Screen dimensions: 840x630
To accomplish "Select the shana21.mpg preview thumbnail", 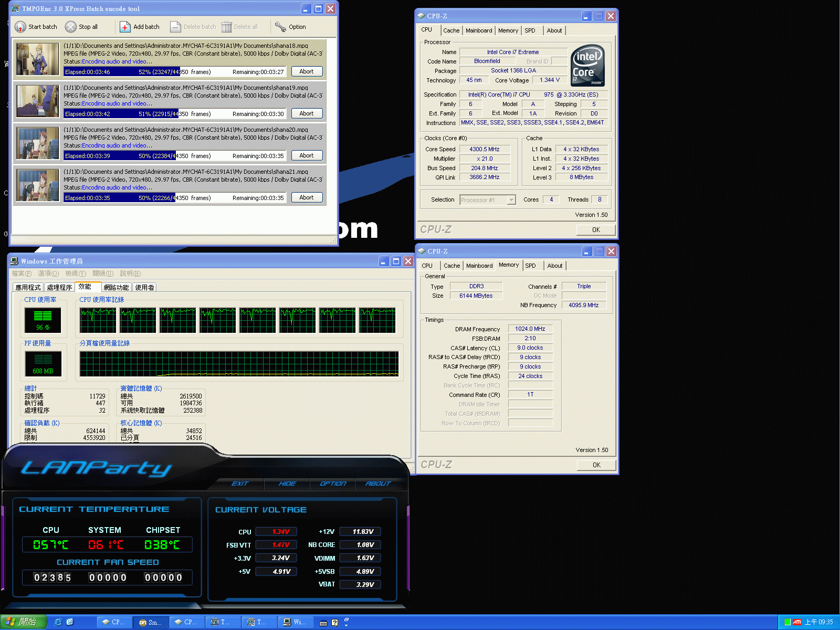I will pyautogui.click(x=38, y=185).
